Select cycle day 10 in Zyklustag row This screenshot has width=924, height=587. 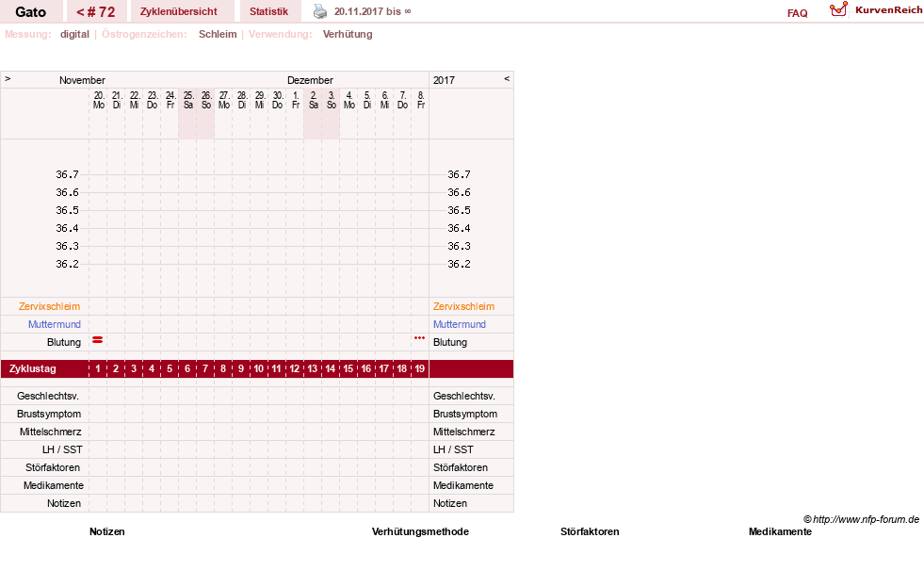259,369
